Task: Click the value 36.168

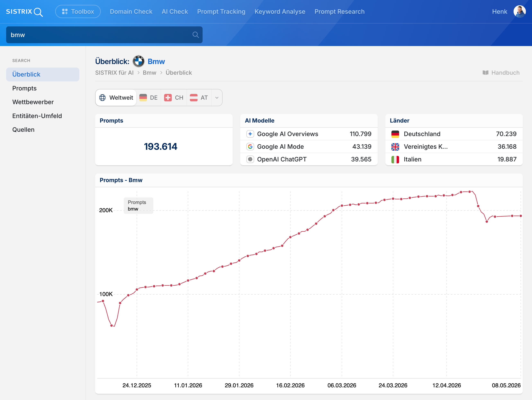Action: 507,146
